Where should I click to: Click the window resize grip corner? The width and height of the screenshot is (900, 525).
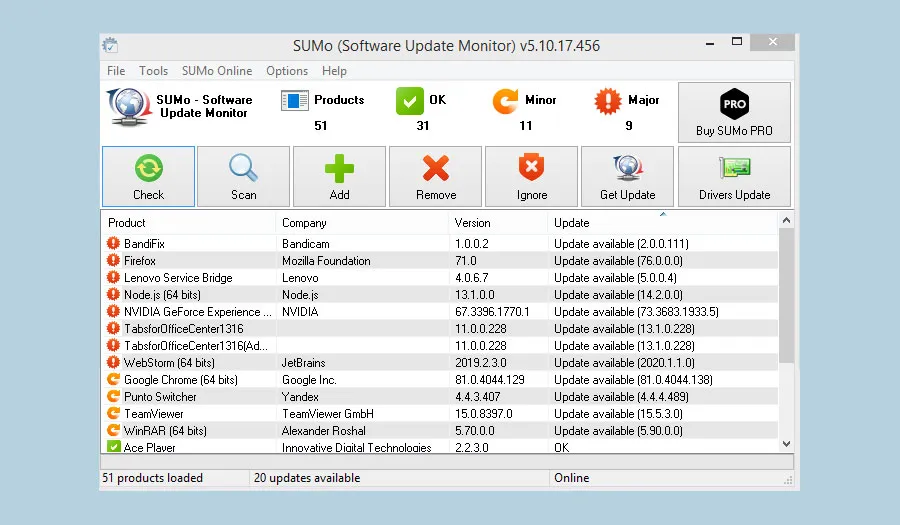coord(789,480)
